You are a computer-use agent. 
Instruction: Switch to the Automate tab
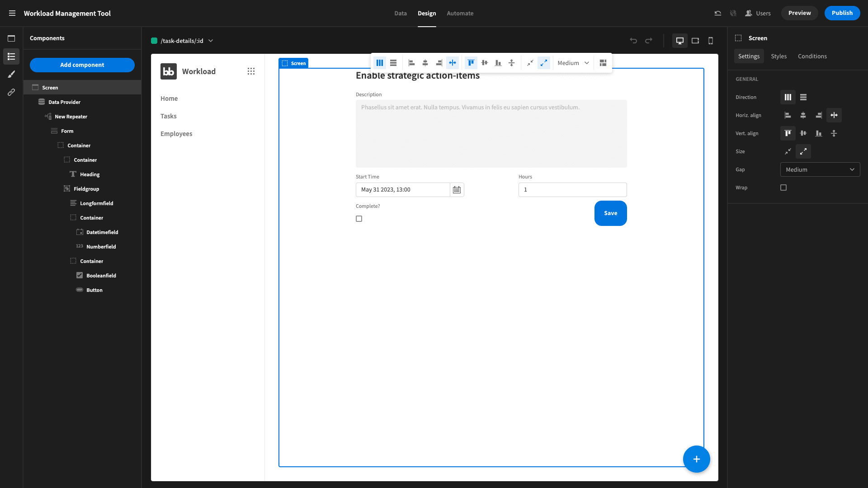click(460, 13)
